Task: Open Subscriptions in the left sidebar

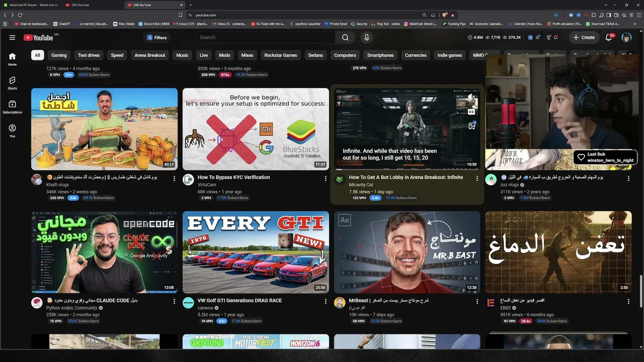Action: pos(12,107)
